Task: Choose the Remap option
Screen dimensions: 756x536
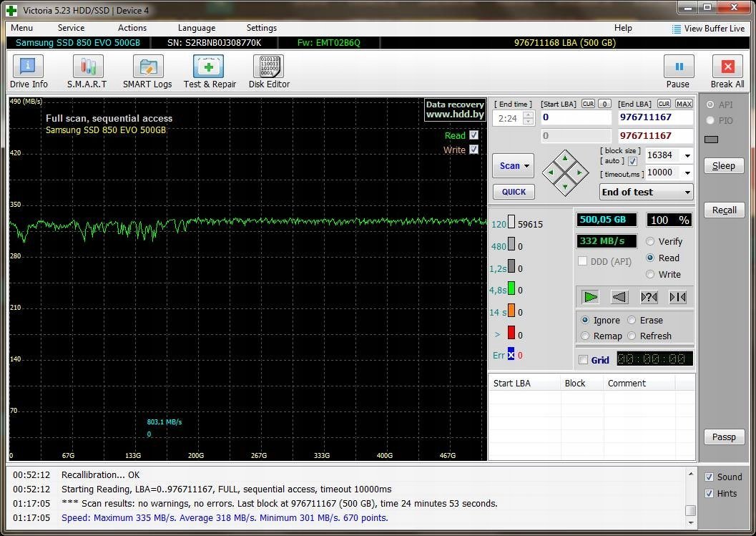Action: tap(586, 336)
